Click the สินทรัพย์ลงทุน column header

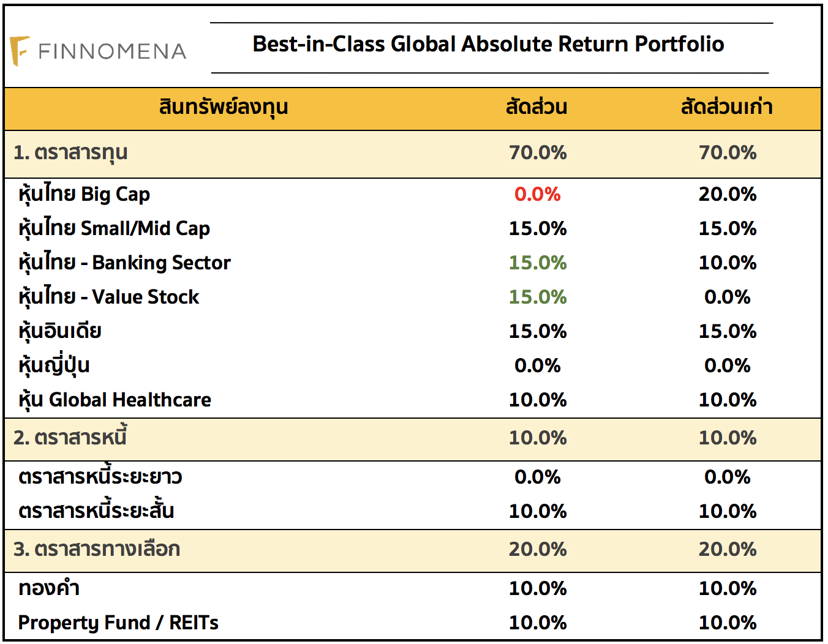tap(224, 107)
